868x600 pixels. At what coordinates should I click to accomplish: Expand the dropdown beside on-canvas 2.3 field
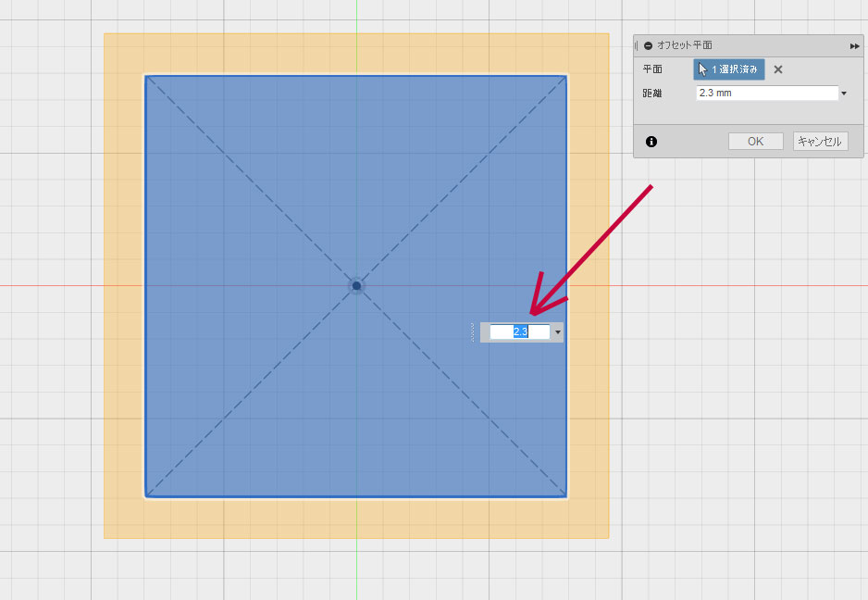(x=557, y=331)
